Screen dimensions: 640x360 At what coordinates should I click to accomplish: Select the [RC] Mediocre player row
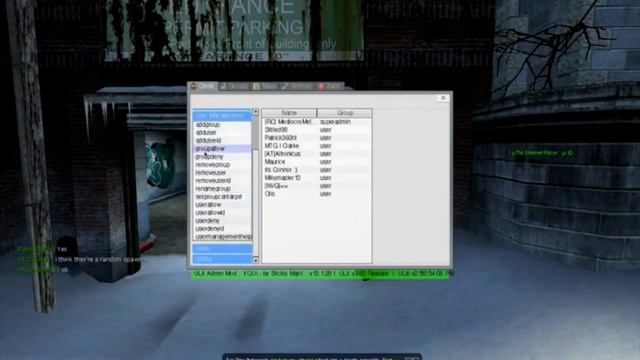(317, 122)
